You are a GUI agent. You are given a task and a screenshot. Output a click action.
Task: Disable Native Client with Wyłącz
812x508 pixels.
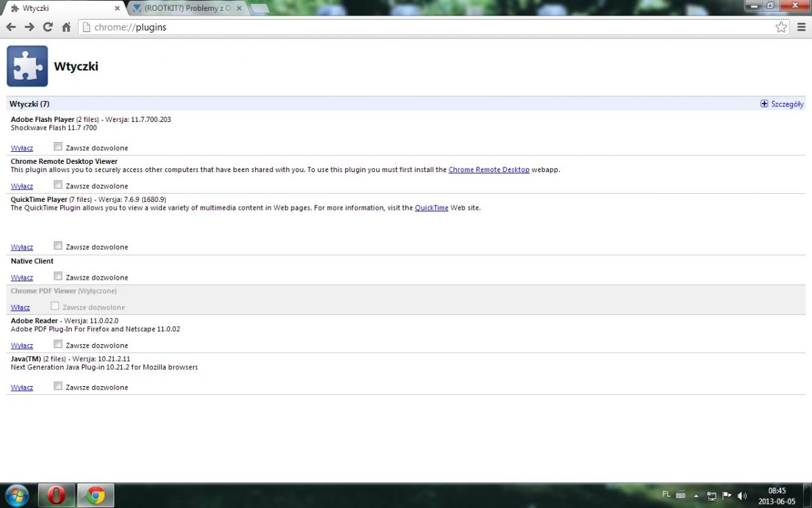point(22,277)
